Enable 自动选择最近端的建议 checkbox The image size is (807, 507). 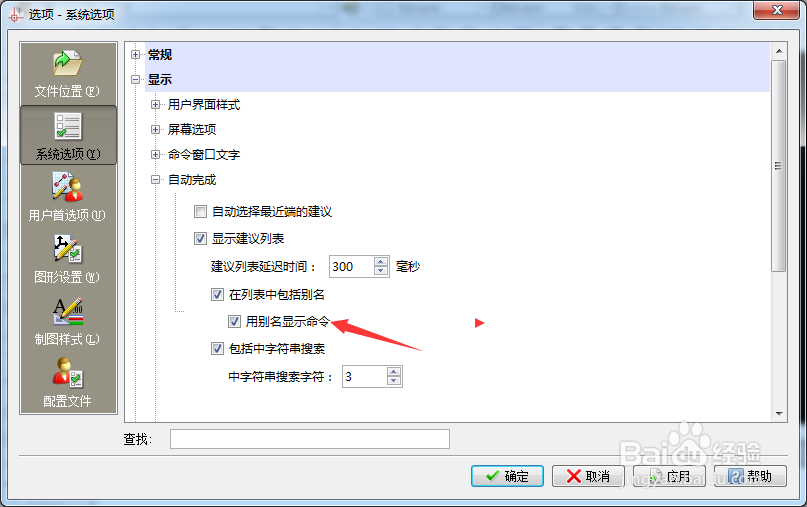200,212
